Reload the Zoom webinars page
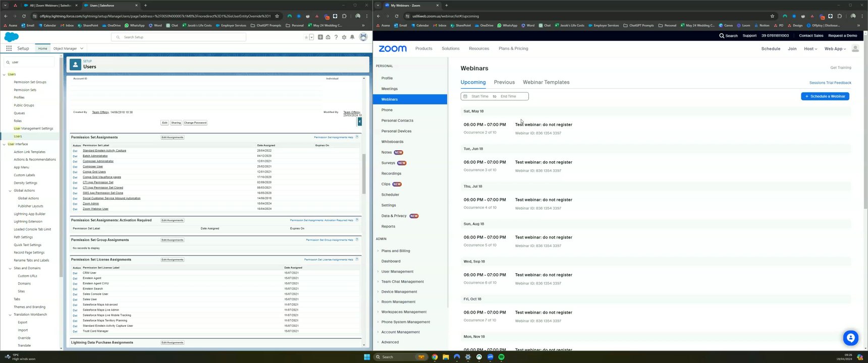Image resolution: width=868 pixels, height=363 pixels. click(x=397, y=16)
